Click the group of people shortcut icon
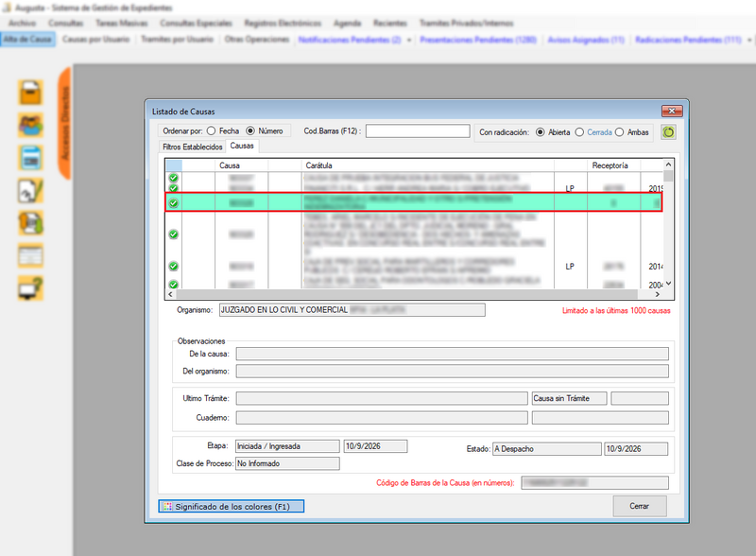This screenshot has width=756, height=556. (x=30, y=125)
